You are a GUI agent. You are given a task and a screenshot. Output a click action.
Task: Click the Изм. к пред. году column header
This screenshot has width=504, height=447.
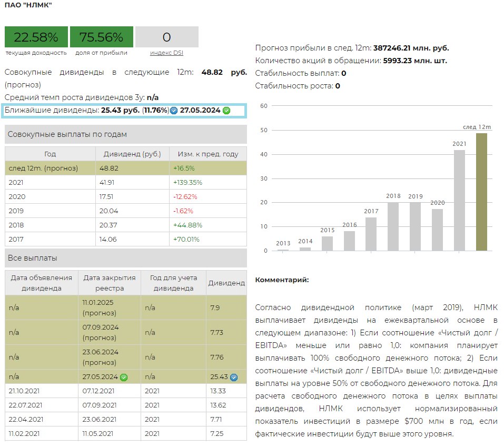pyautogui.click(x=207, y=154)
